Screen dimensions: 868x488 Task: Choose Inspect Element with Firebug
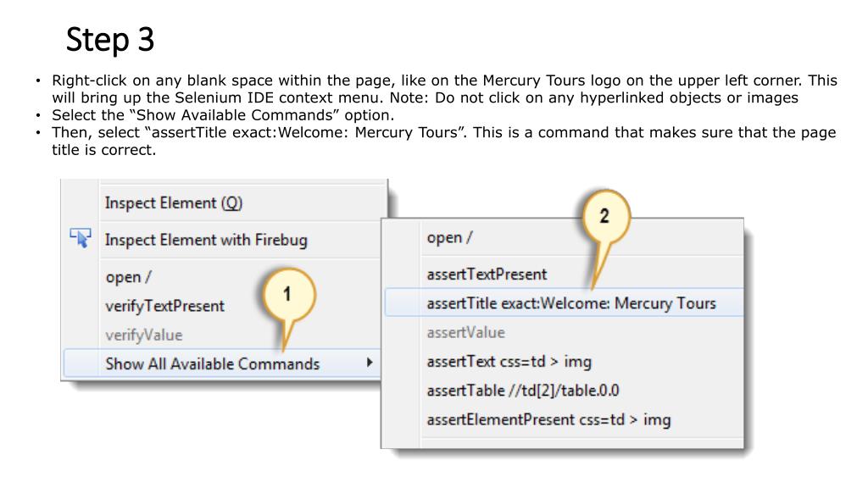(x=206, y=240)
